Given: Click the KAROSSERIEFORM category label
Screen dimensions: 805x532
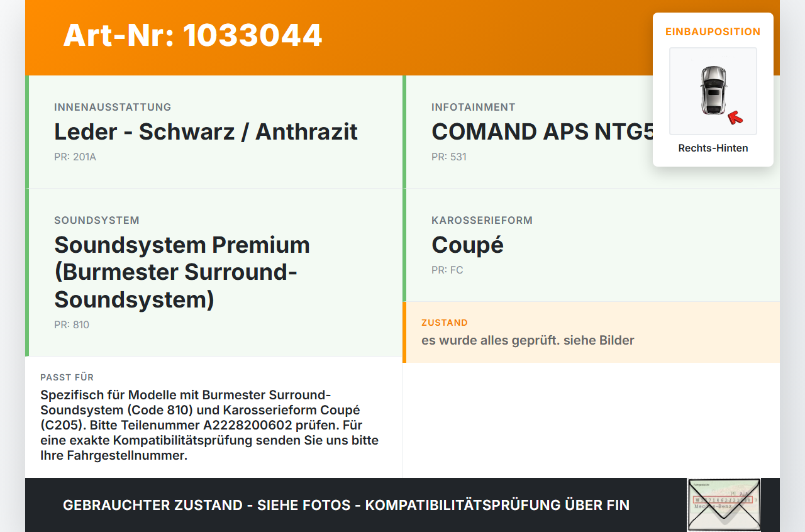Looking at the screenshot, I should tap(482, 220).
